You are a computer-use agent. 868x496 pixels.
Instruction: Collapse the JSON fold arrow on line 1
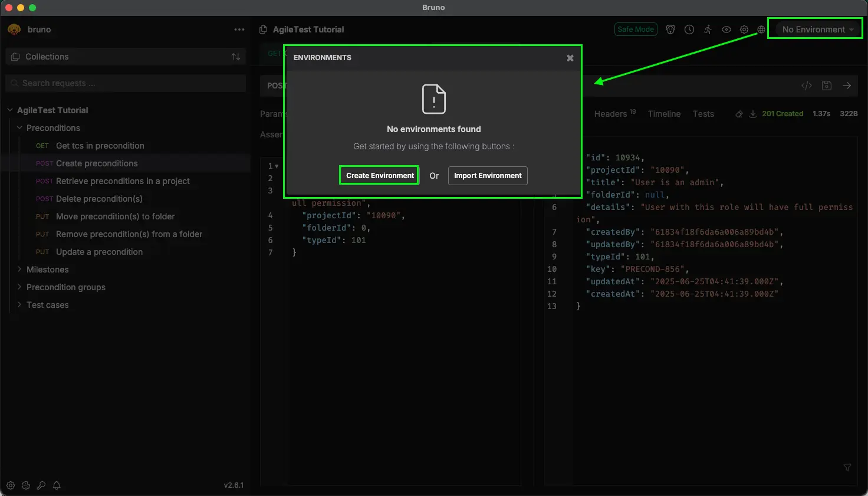click(x=277, y=166)
